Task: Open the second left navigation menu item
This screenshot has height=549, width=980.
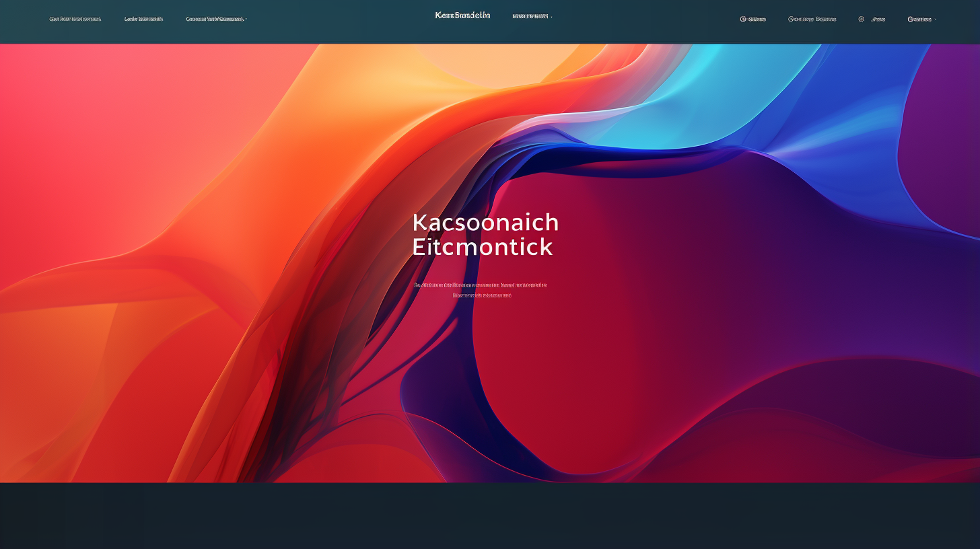Action: [143, 19]
